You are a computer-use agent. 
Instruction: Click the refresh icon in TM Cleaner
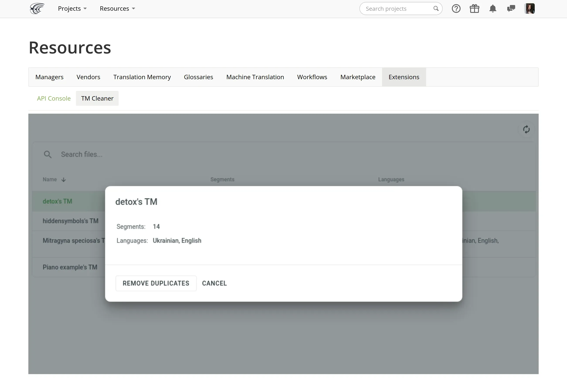tap(526, 129)
